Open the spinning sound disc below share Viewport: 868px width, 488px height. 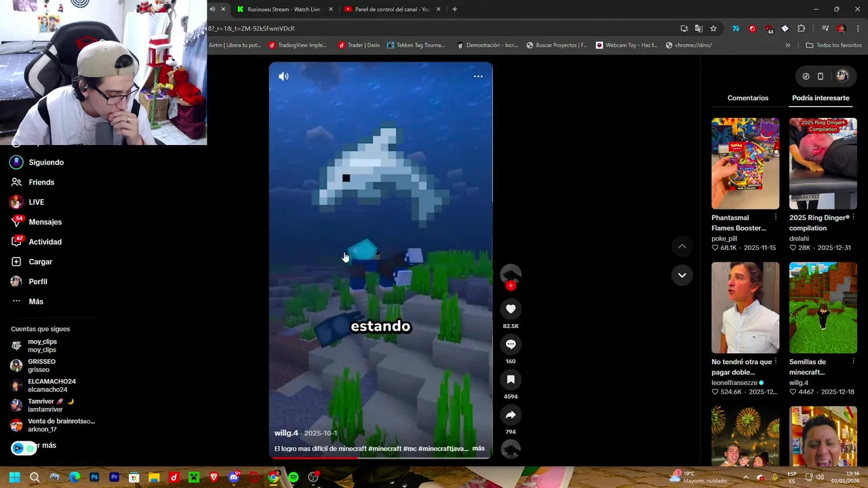click(511, 449)
